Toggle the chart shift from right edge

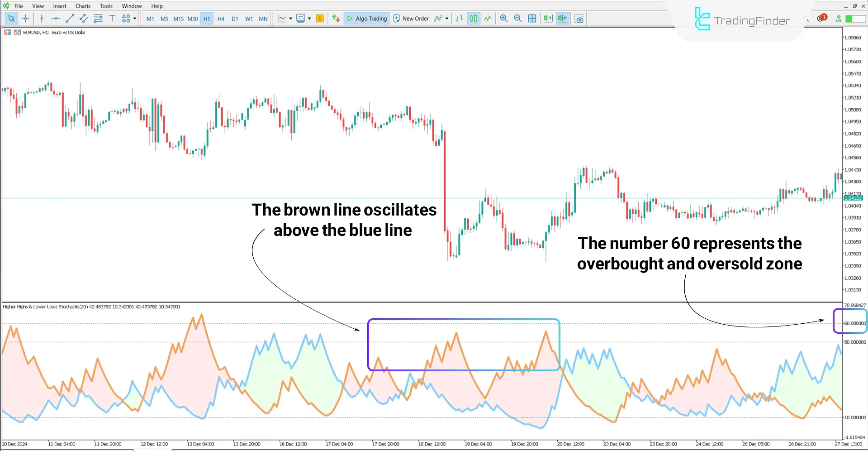[x=562, y=19]
